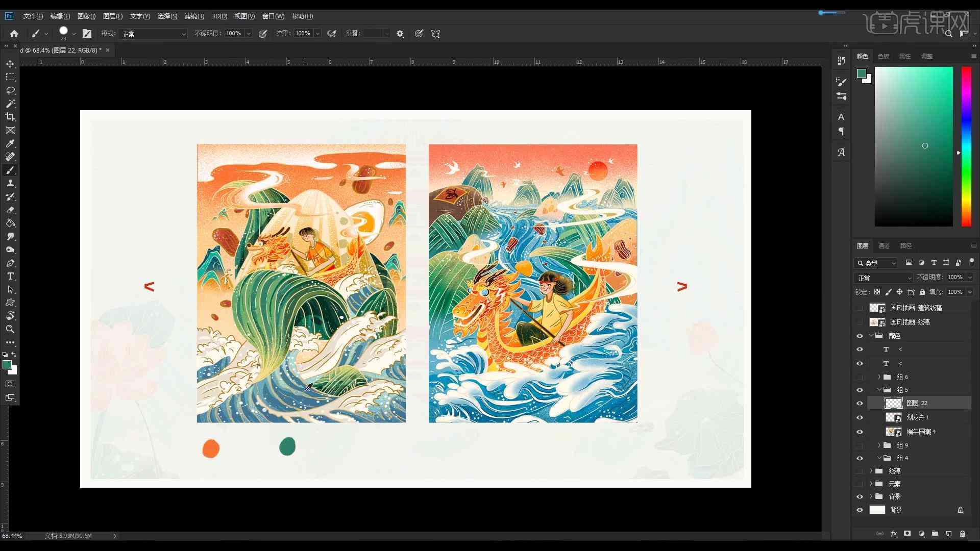Hide the 配色 group

click(x=860, y=336)
